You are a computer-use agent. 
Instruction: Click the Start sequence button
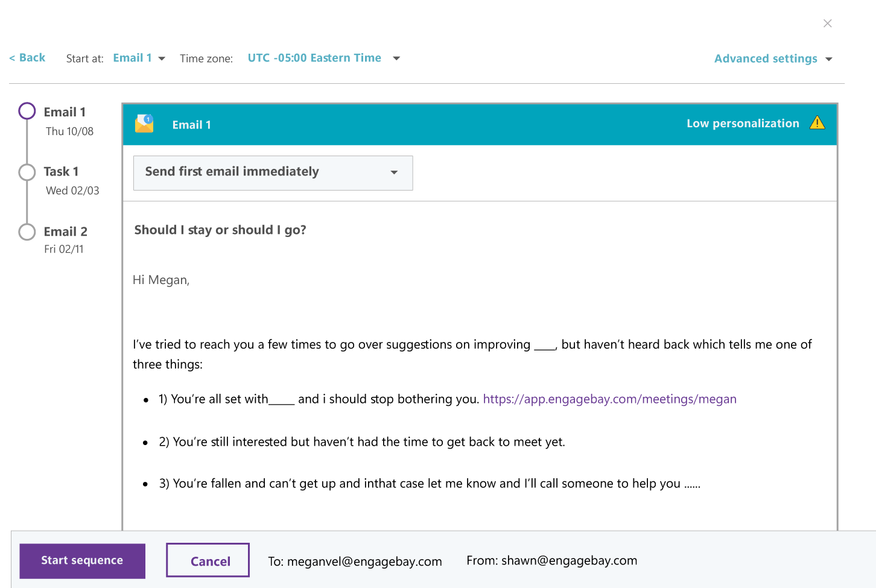pyautogui.click(x=82, y=561)
